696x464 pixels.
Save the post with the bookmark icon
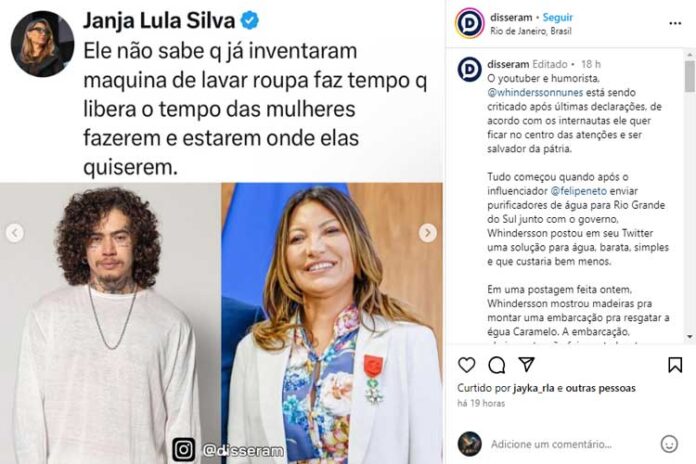(675, 365)
